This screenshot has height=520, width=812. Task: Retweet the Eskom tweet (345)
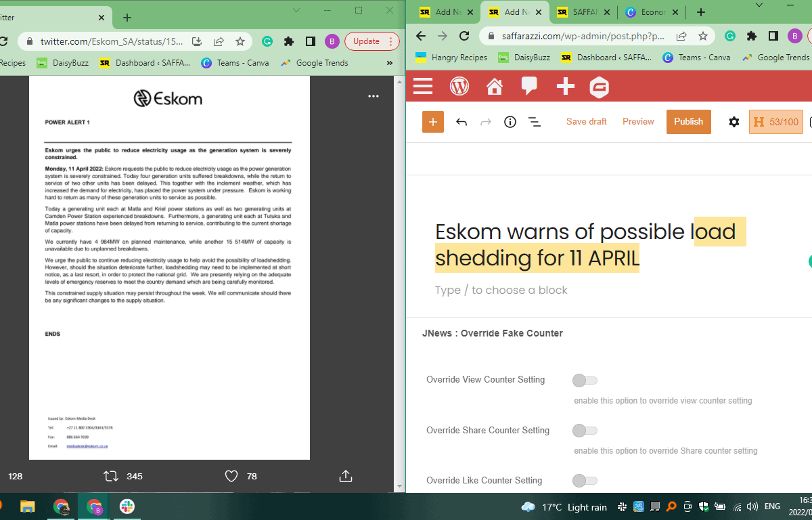122,477
